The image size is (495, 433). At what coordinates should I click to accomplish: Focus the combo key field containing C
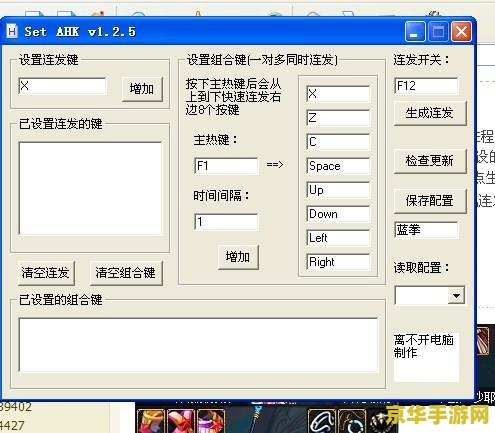pyautogui.click(x=338, y=142)
